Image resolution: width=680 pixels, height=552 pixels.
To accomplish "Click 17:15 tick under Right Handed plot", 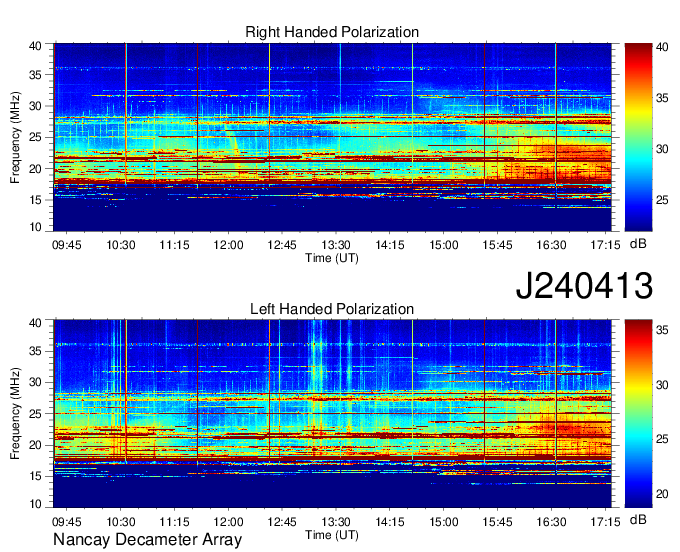I will [x=605, y=245].
